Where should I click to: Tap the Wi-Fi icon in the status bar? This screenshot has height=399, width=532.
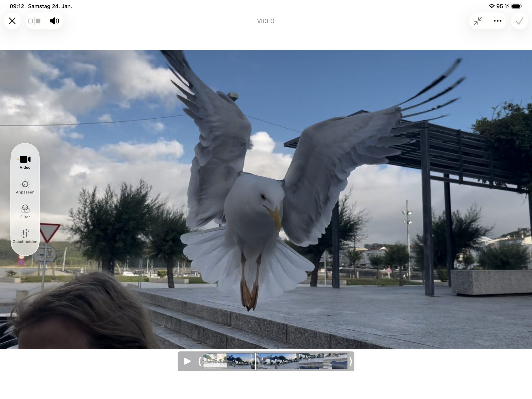[x=492, y=6]
